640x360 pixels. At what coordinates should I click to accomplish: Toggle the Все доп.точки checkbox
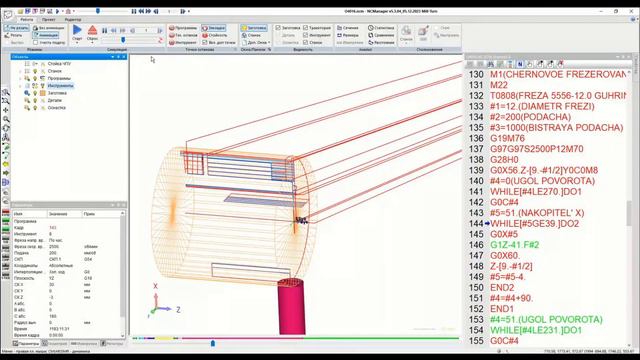point(205,42)
